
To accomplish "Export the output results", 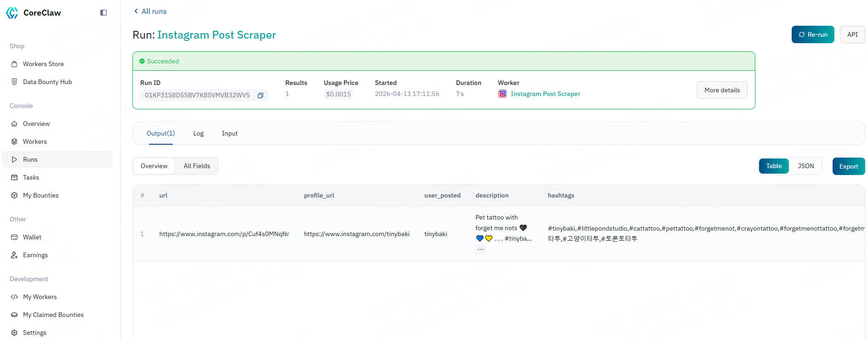I will point(848,166).
